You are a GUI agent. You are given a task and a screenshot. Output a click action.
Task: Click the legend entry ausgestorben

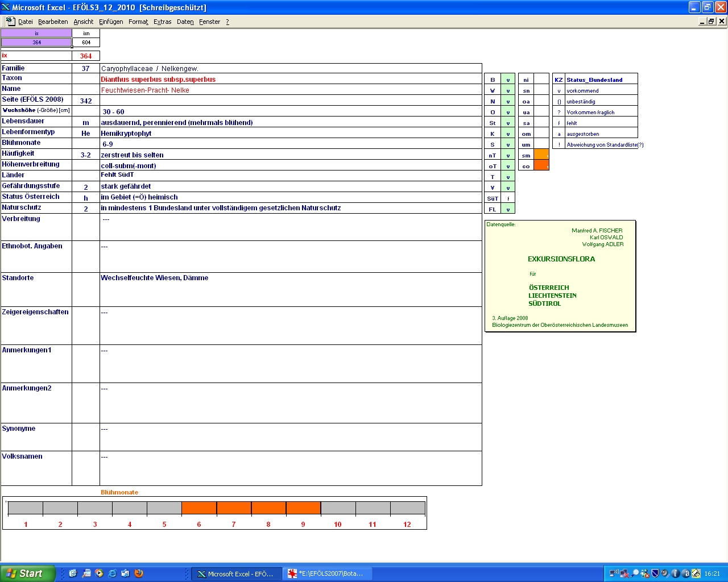(582, 134)
